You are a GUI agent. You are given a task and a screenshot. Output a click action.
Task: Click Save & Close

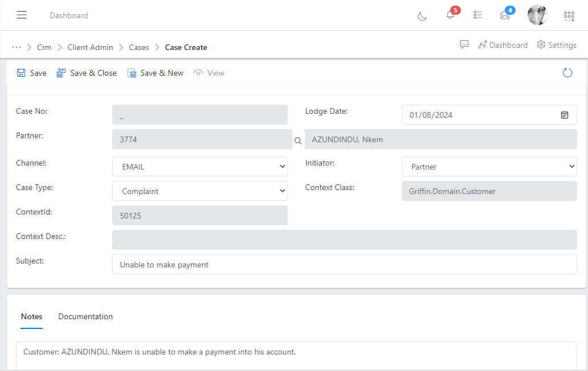(86, 73)
